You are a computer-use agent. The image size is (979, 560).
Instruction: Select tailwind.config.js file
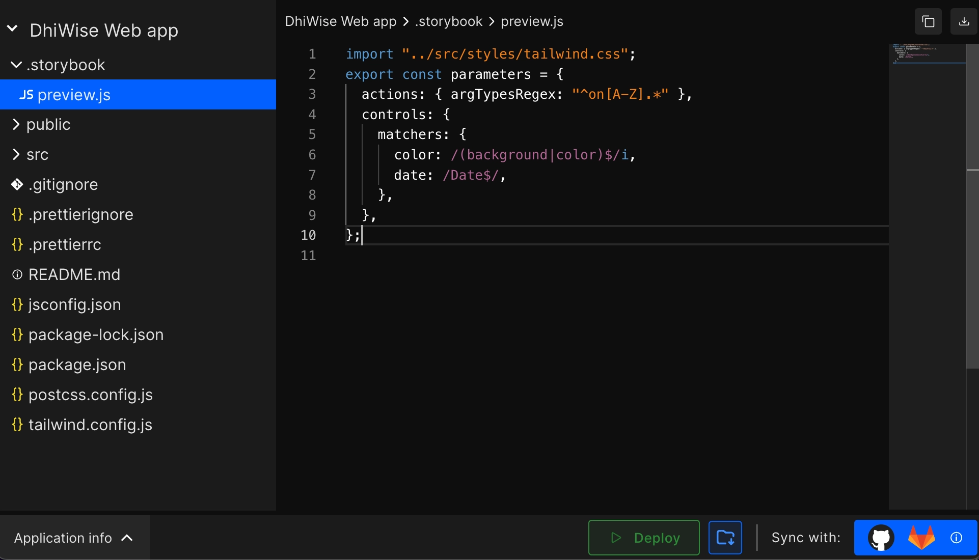[x=90, y=425]
